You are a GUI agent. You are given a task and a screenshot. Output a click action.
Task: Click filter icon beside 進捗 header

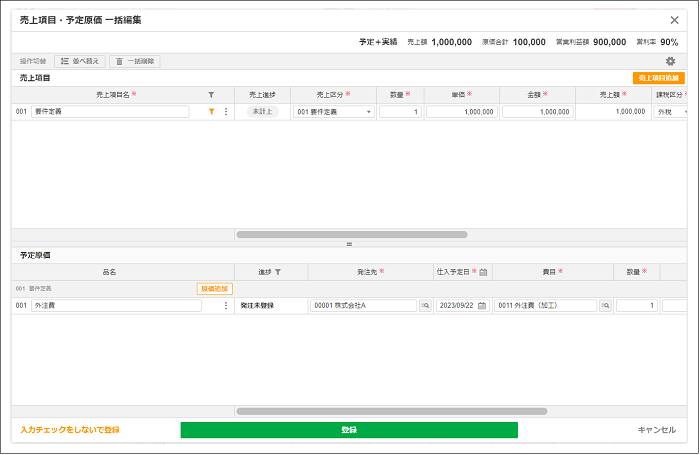(x=278, y=272)
